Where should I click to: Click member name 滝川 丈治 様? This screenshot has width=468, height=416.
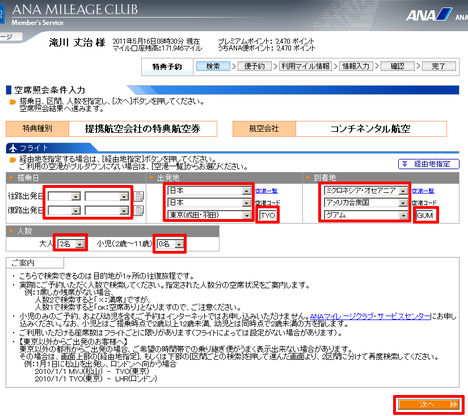click(77, 42)
